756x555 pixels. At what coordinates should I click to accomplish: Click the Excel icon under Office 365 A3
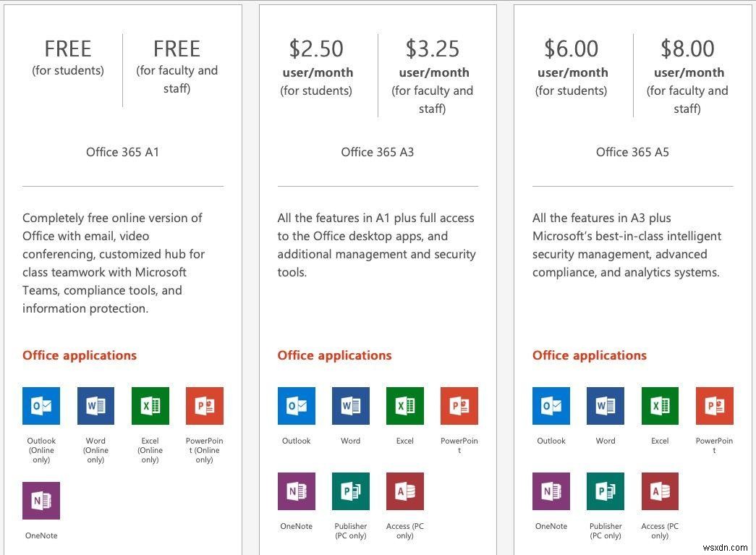click(405, 405)
